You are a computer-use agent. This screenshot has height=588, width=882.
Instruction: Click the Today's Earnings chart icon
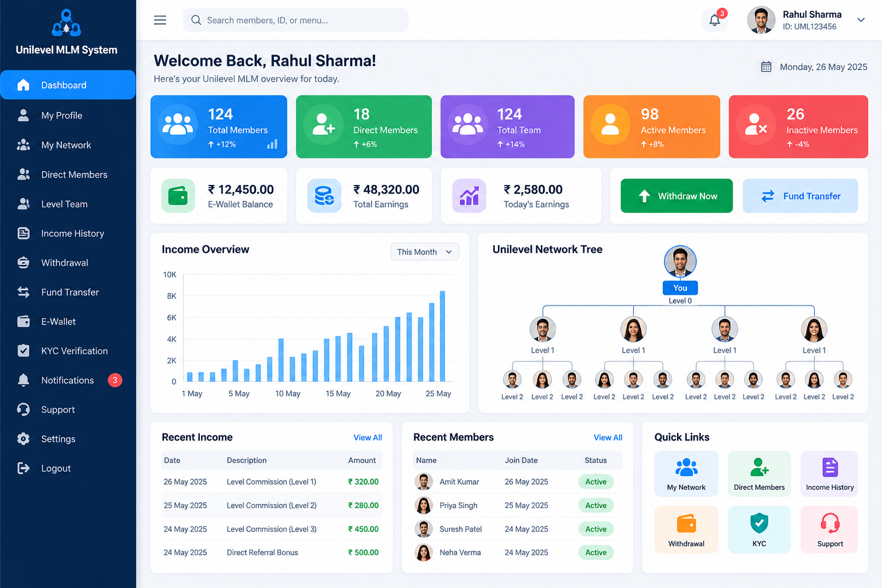[x=469, y=196]
